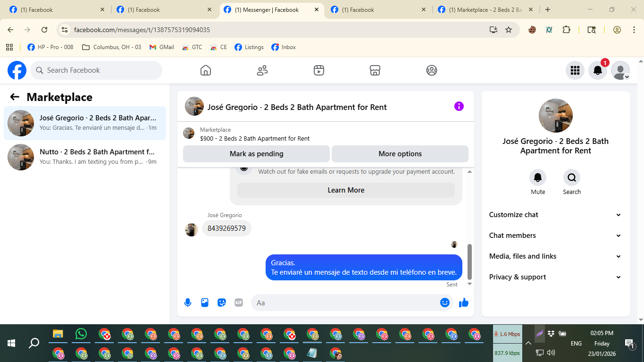The height and width of the screenshot is (362, 644).
Task: Click inside the Search Facebook field
Action: [96, 70]
